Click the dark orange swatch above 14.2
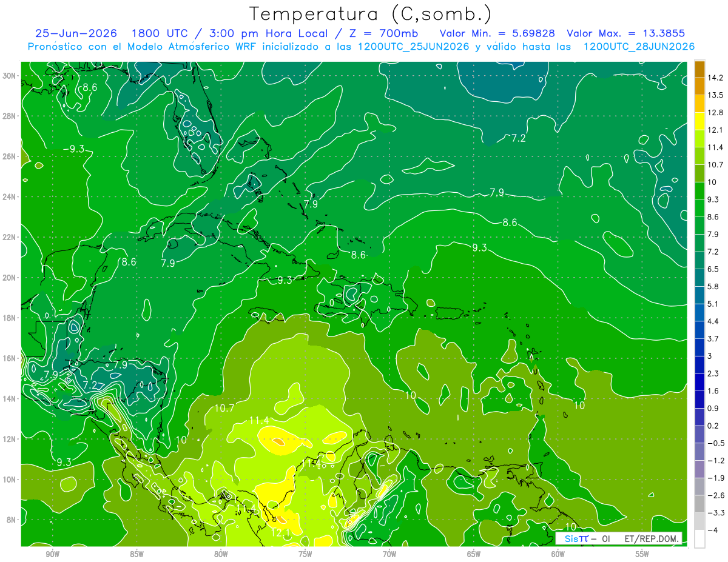This screenshot has height=562, width=728. (x=699, y=69)
